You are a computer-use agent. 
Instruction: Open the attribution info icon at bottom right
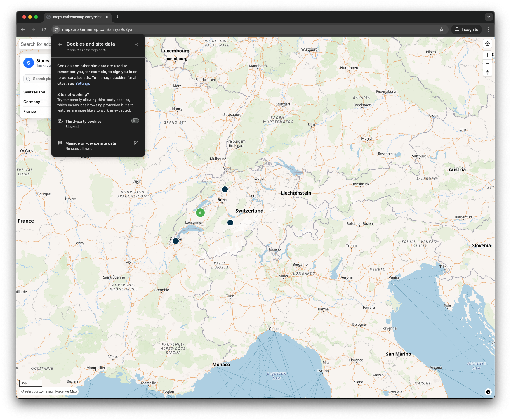(x=488, y=392)
